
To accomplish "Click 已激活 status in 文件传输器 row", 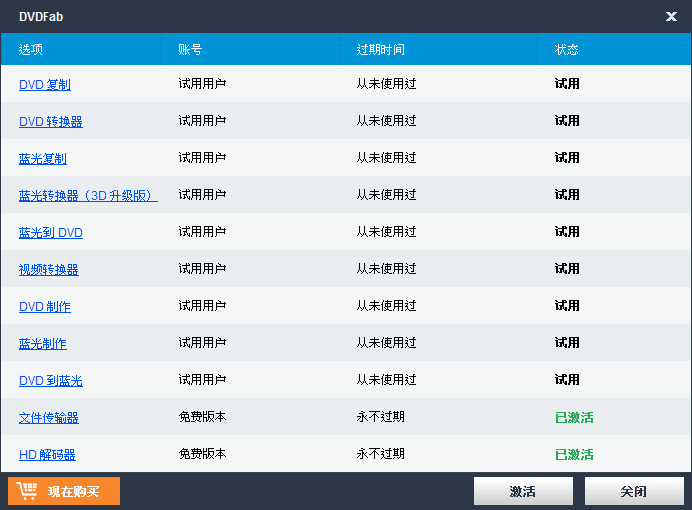I will (574, 417).
